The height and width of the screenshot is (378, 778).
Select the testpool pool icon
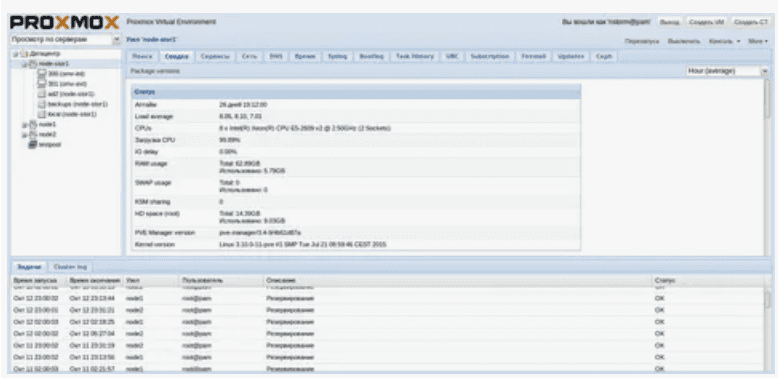tap(33, 144)
